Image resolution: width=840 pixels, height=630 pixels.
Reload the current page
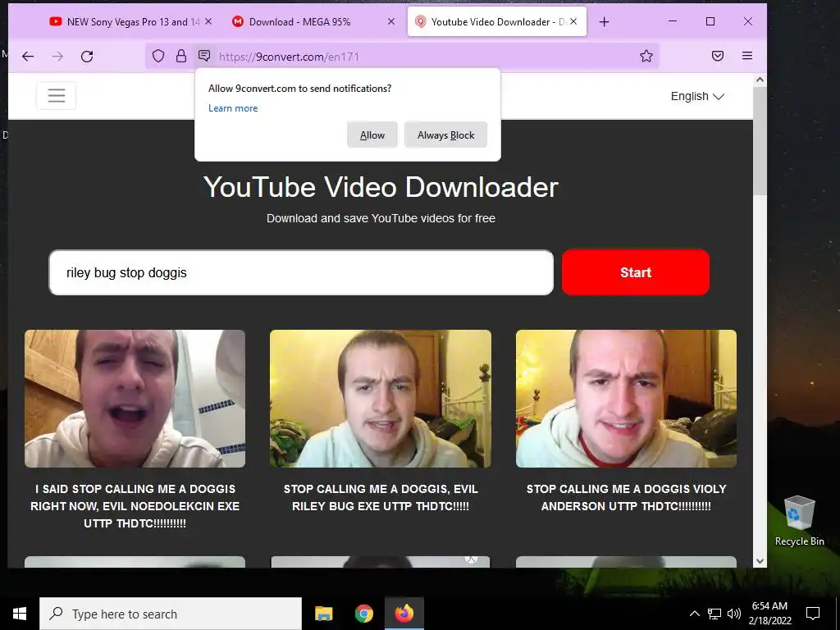click(x=87, y=57)
